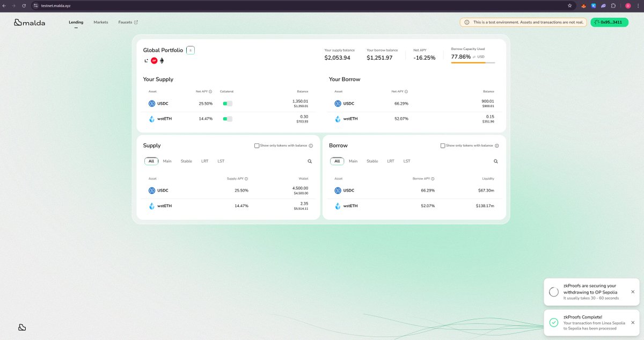The height and width of the screenshot is (340, 644).
Task: Open the MetaMask fox extension
Action: tap(584, 5)
